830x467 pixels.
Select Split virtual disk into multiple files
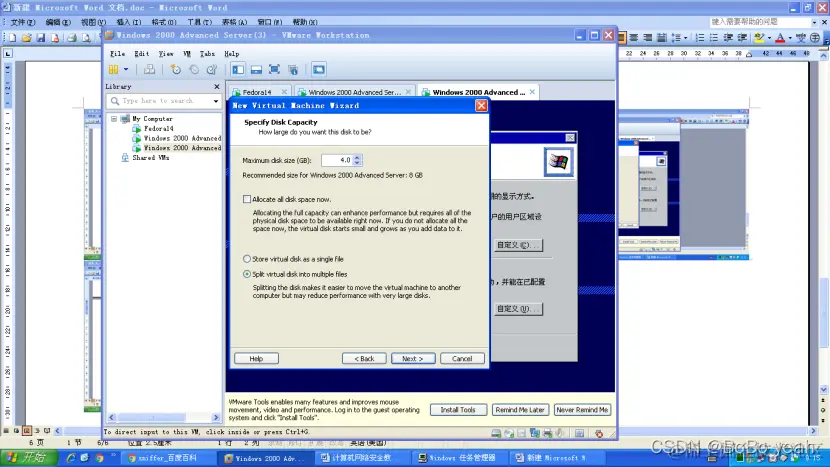[x=247, y=274]
